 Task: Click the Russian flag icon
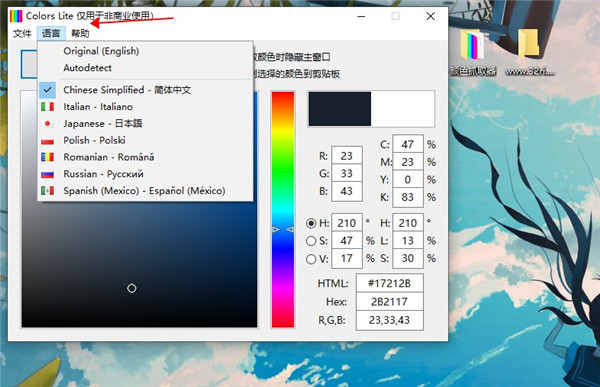47,174
